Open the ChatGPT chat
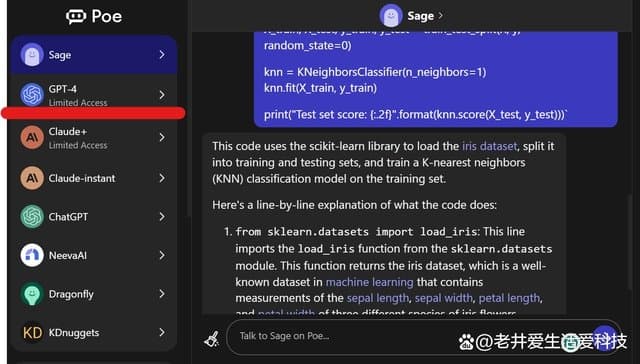 tap(94, 216)
